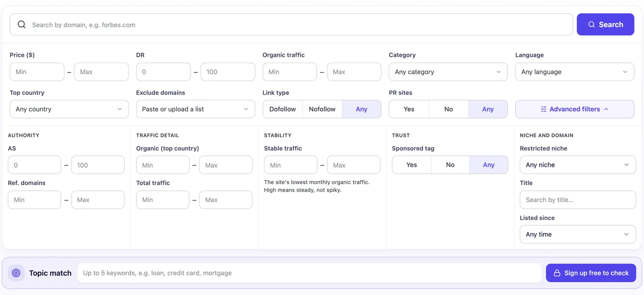Open the Listed since Any time dropdown

tap(578, 234)
